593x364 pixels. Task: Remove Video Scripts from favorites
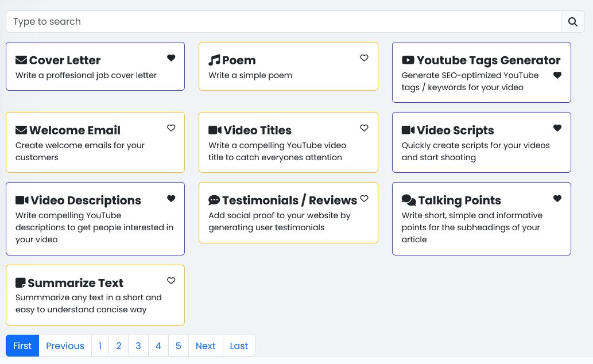pos(557,128)
